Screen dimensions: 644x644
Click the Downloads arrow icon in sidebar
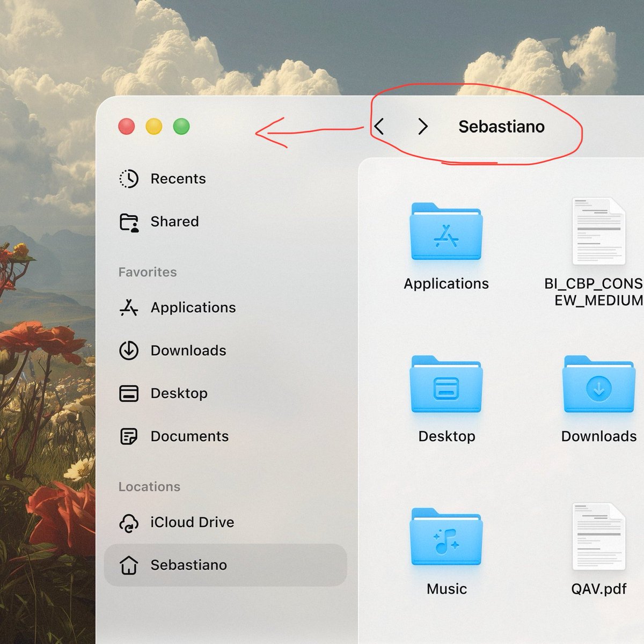point(129,350)
